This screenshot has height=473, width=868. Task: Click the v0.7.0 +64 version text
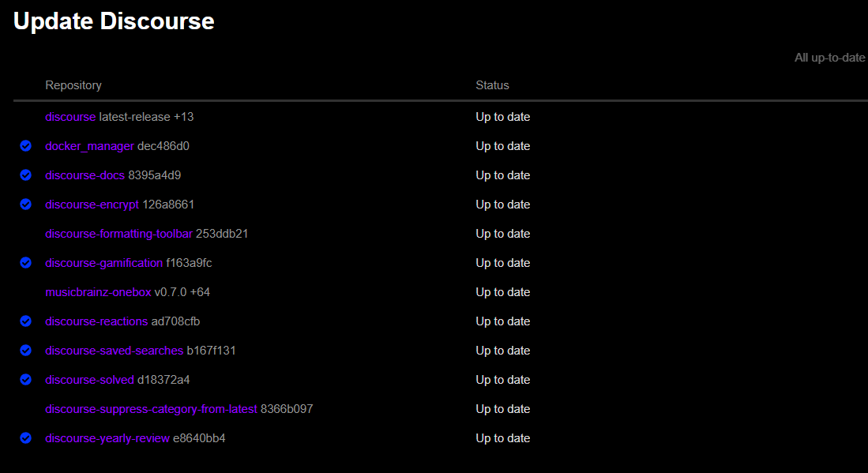pos(182,292)
